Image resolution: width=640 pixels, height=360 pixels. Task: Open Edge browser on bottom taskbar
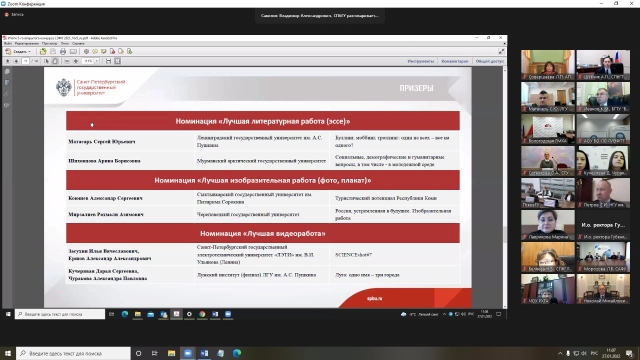(x=237, y=353)
